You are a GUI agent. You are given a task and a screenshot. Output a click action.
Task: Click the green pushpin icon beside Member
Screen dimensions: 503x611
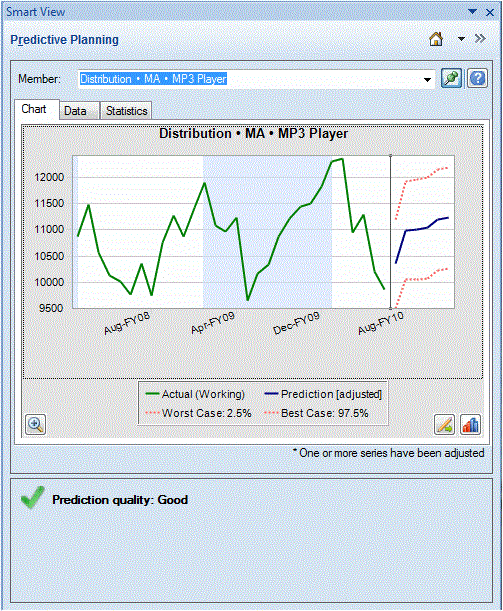click(451, 79)
